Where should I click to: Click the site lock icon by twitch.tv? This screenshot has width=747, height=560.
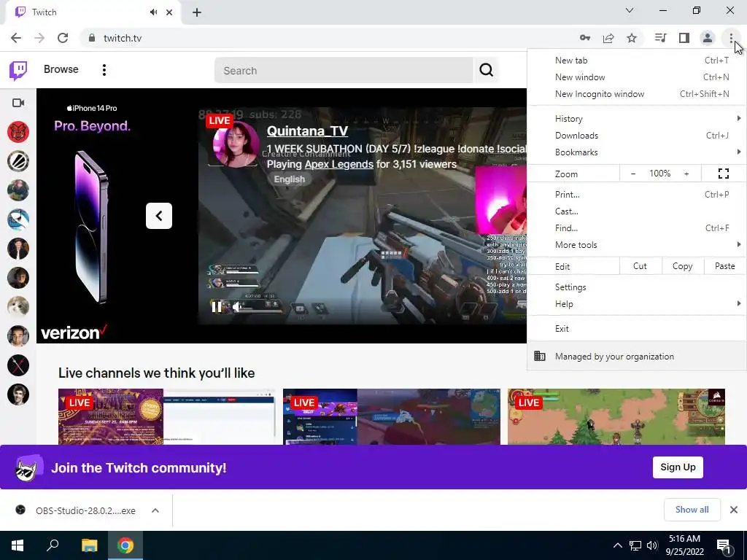click(93, 38)
